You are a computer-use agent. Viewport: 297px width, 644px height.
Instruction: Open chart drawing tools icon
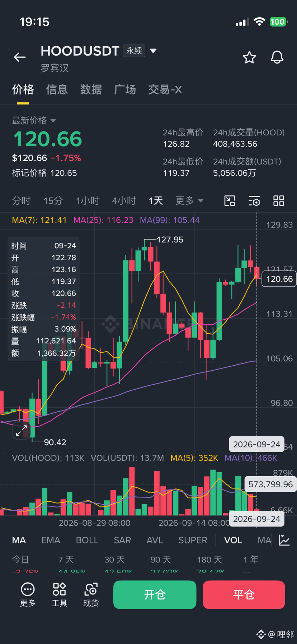230,201
